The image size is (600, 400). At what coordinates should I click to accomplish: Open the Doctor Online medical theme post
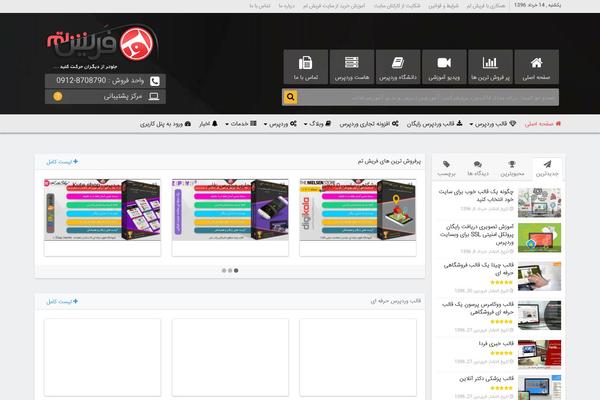[x=487, y=379]
